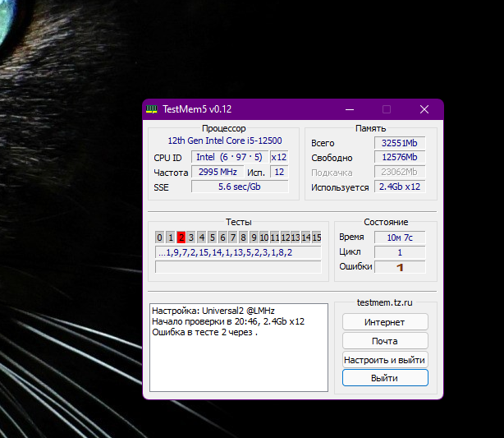Viewport: 504px width, 438px height.
Task: Click SSE speed value 5.6 sec/Gb
Action: 240,187
